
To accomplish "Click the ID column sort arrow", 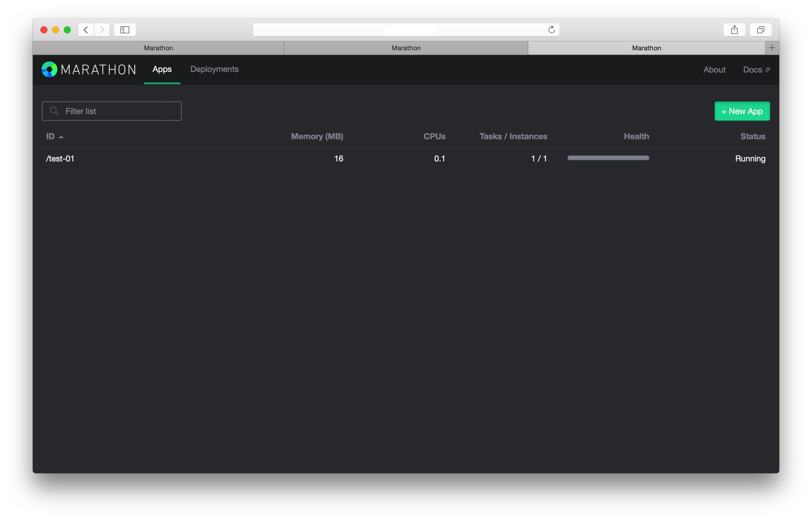I will [x=61, y=137].
